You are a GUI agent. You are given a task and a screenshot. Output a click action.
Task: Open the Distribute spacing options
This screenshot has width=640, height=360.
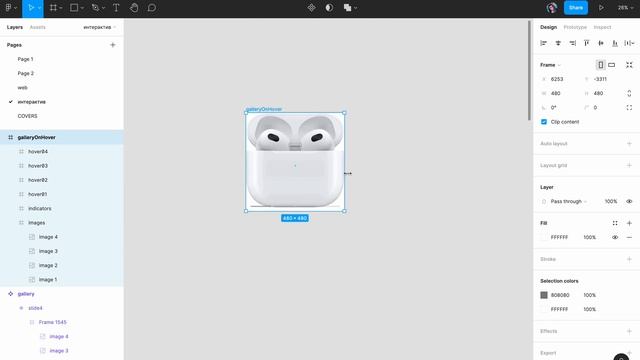pos(629,43)
